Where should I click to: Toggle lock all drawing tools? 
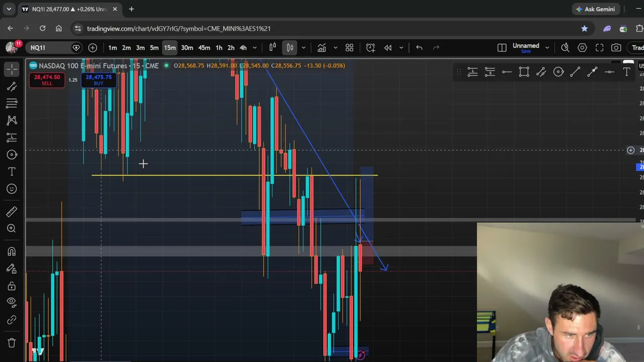pyautogui.click(x=12, y=286)
